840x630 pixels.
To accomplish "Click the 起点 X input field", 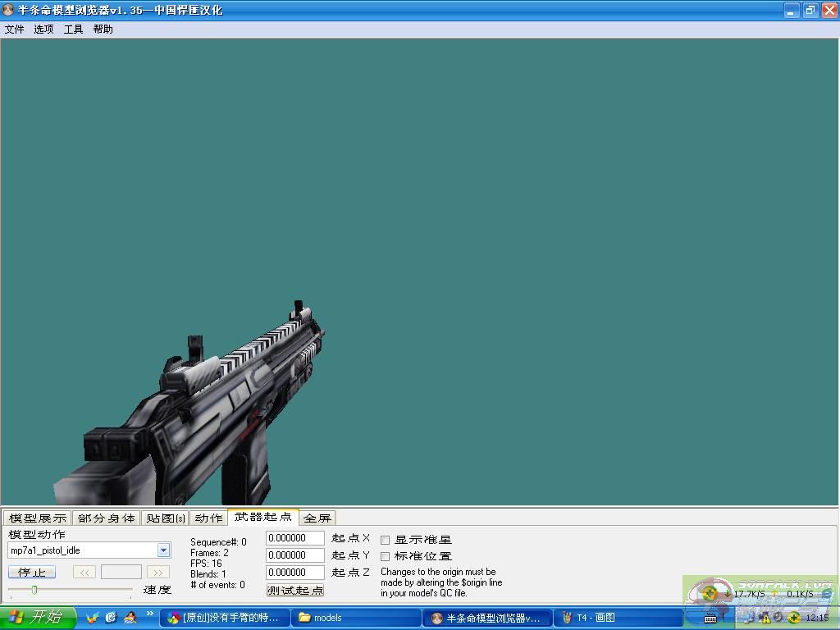I will click(295, 538).
